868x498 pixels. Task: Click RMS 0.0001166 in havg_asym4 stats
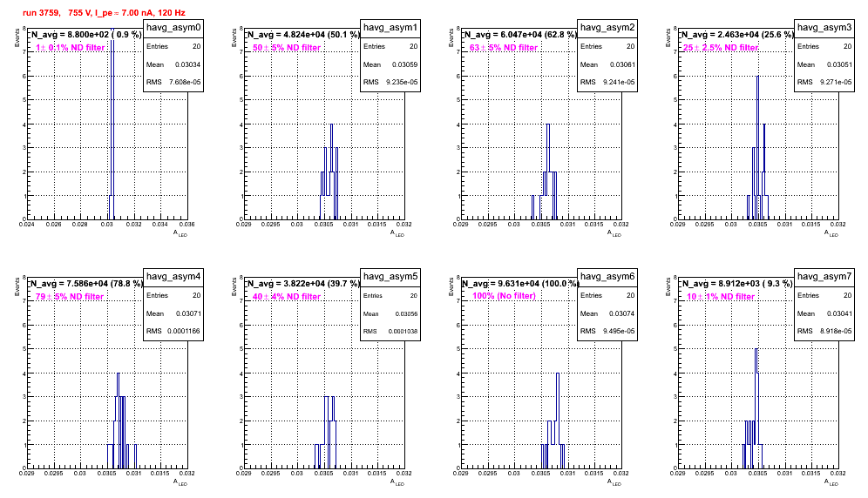pyautogui.click(x=173, y=332)
